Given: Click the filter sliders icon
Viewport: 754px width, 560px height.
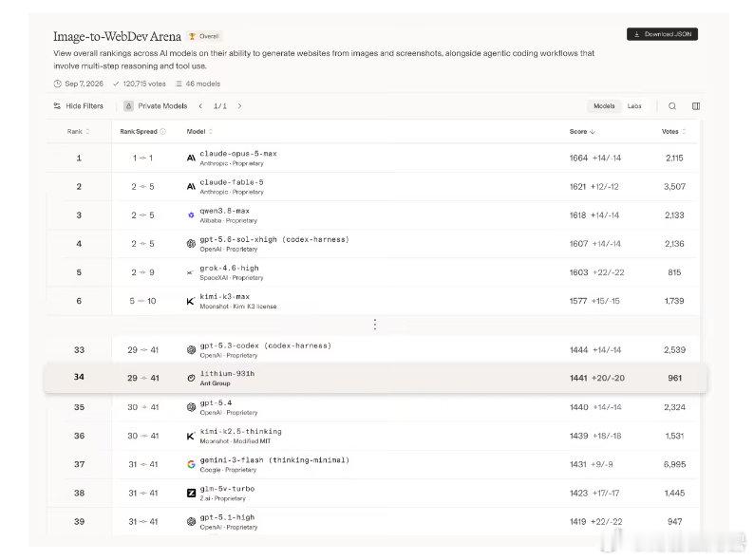Looking at the screenshot, I should (57, 106).
